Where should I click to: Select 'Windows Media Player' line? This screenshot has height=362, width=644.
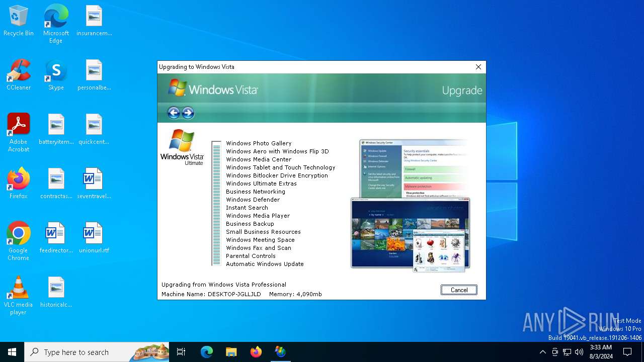[x=258, y=216]
